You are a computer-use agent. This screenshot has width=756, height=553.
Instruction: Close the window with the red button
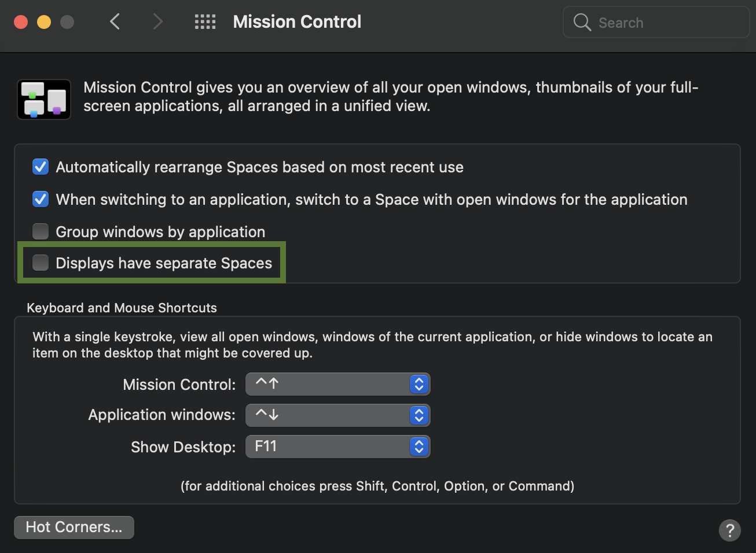pos(21,22)
